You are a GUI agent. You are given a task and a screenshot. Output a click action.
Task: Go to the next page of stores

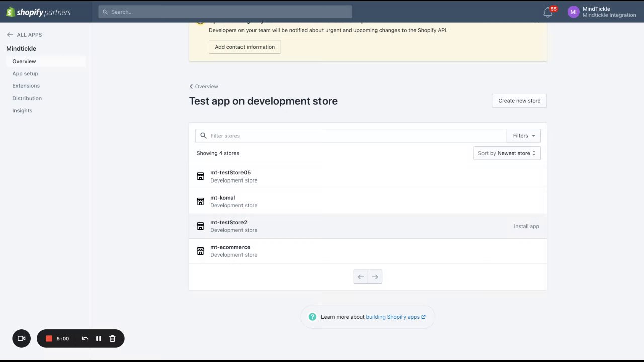(375, 277)
